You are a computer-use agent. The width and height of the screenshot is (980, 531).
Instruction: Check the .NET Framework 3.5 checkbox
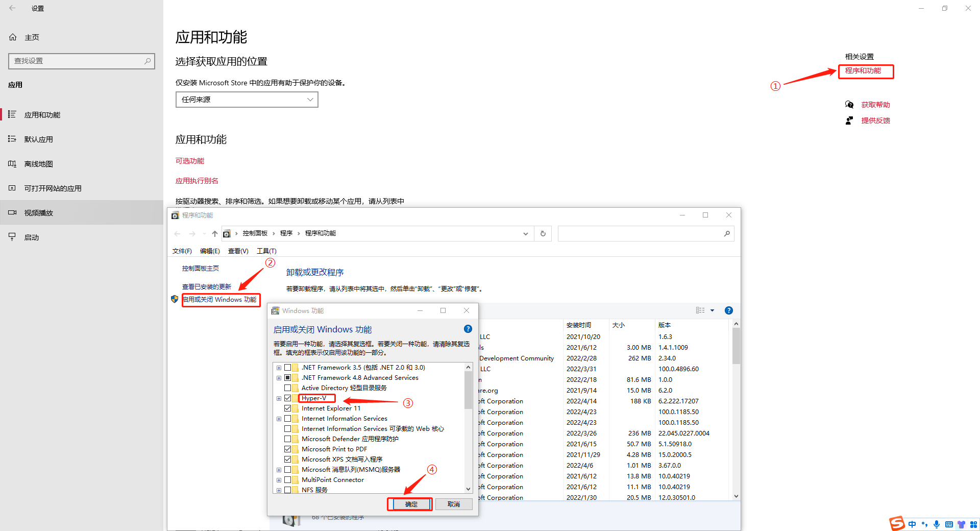(x=288, y=367)
